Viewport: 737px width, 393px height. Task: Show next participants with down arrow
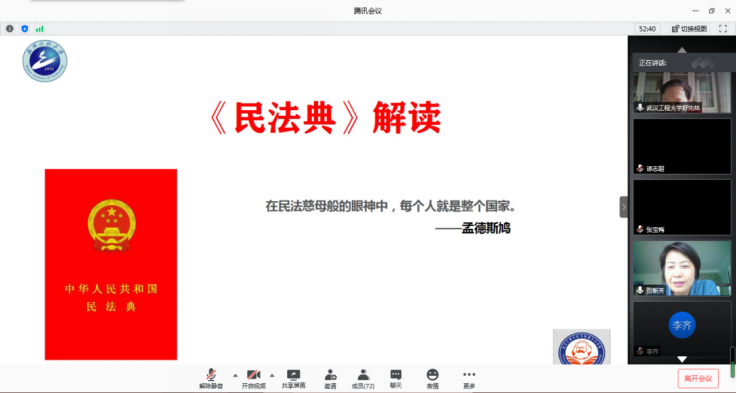(682, 359)
